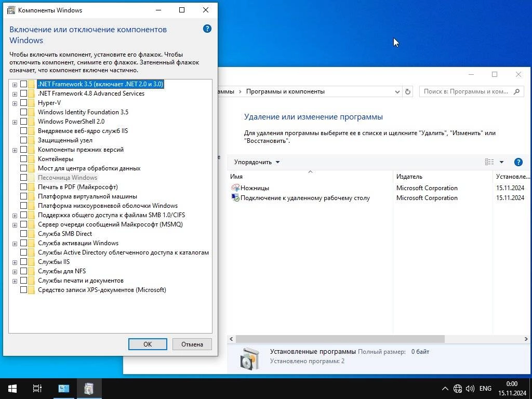
Task: Show hidden tray icons
Action: click(445, 389)
